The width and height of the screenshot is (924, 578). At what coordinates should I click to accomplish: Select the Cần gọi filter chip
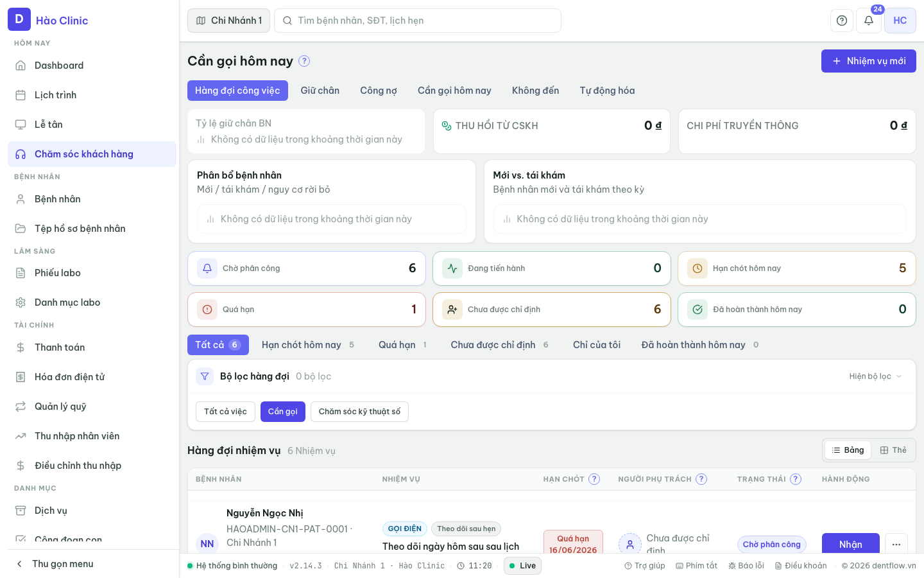[283, 412]
